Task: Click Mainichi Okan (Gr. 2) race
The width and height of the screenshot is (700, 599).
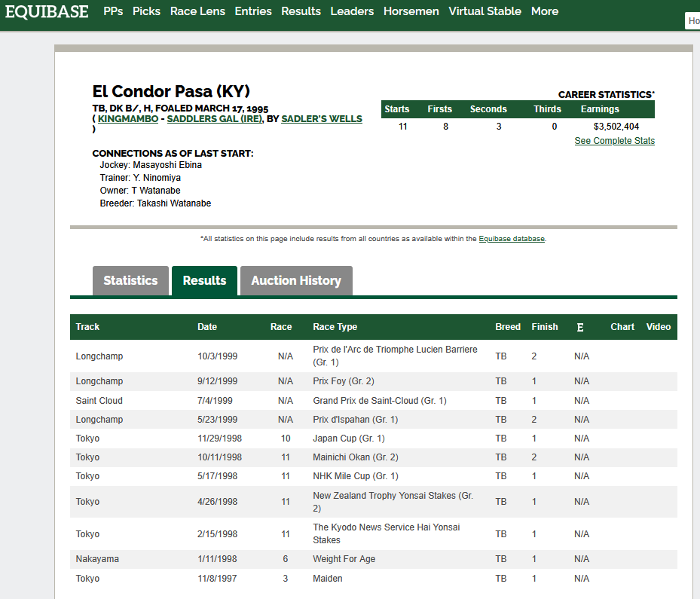Action: tap(356, 457)
